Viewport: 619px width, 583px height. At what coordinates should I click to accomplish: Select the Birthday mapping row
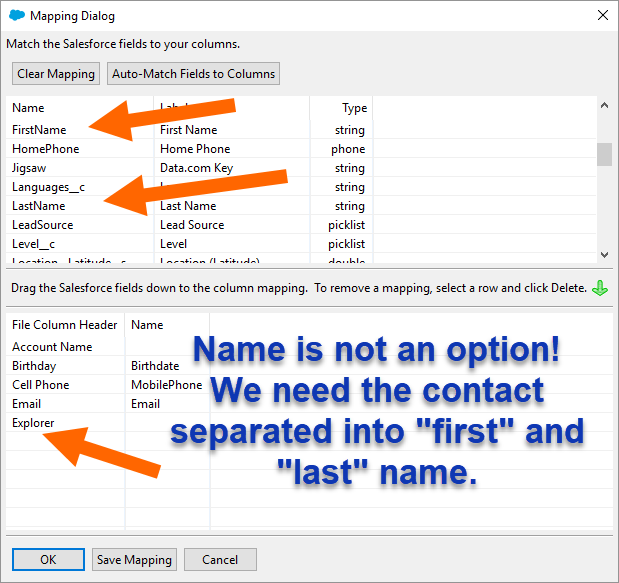point(310,366)
